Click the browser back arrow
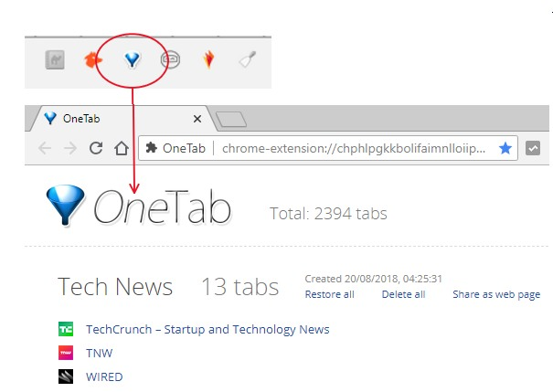 coord(45,148)
